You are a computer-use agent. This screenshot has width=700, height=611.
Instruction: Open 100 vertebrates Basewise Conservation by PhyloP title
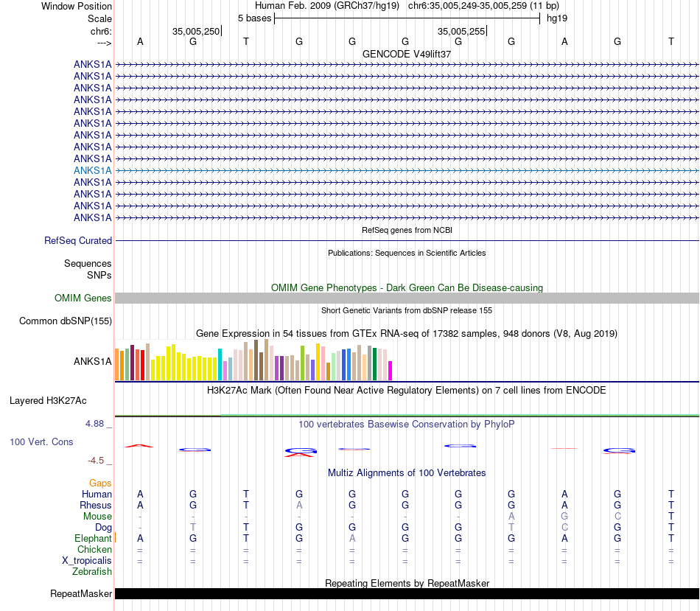(407, 425)
